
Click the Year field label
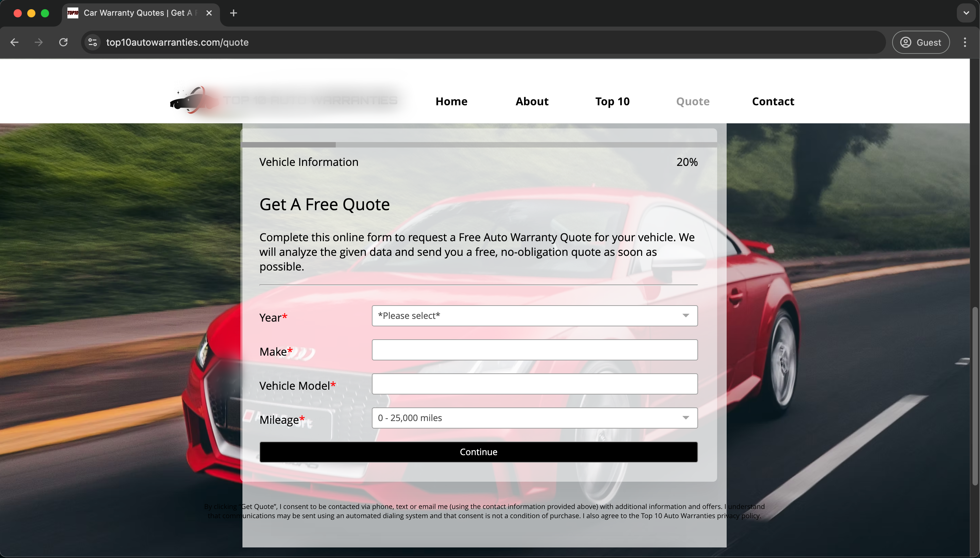(273, 317)
